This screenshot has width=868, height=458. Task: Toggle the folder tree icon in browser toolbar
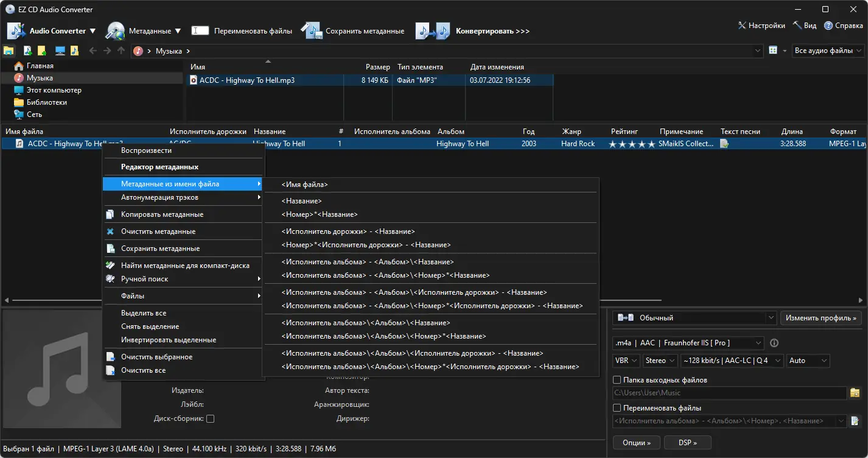point(9,51)
